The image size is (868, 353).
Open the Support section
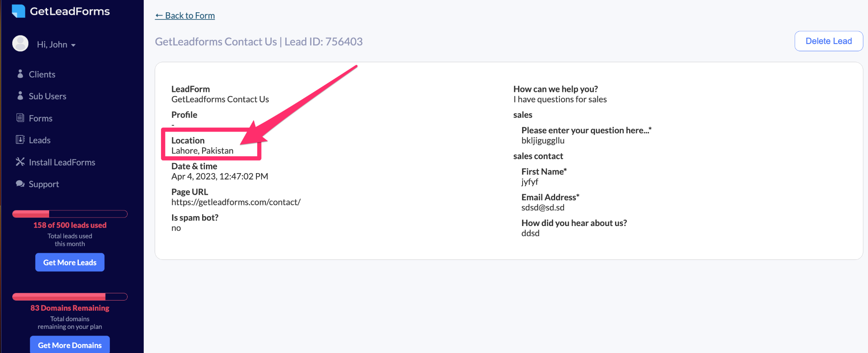tap(44, 184)
